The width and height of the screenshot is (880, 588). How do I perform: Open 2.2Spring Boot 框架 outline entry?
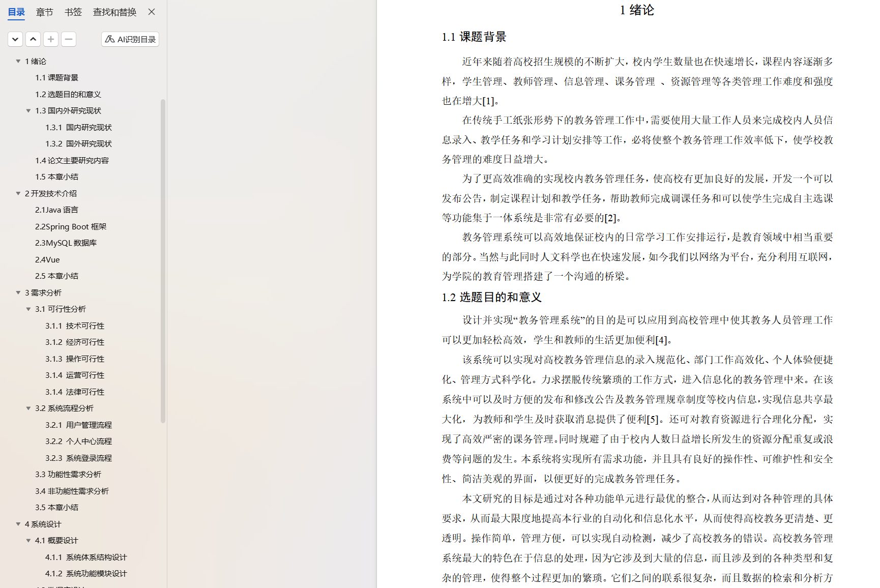click(71, 226)
